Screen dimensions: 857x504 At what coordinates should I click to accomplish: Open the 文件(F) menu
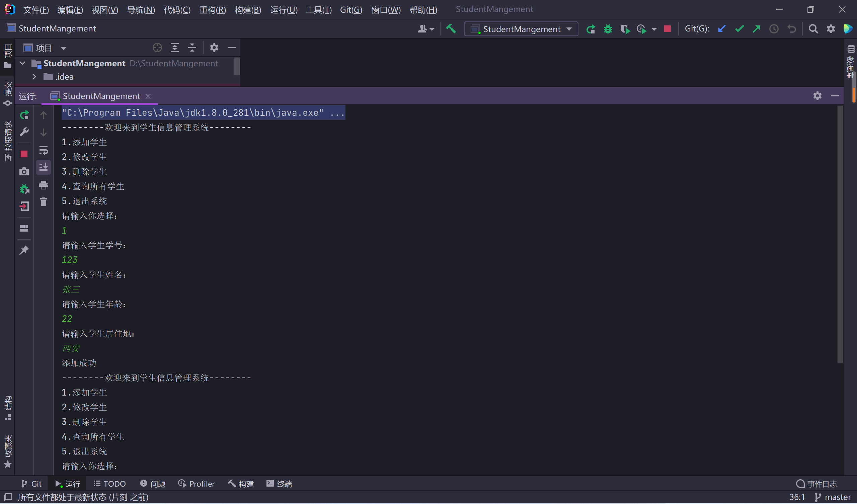point(36,9)
